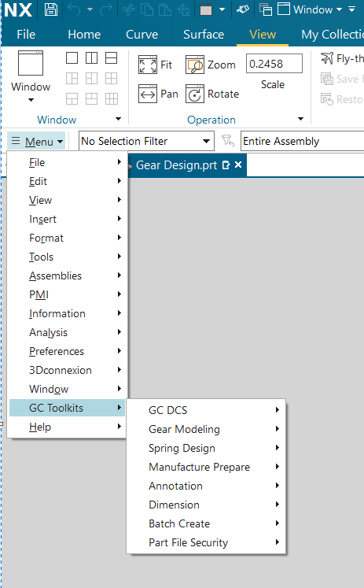Click the large Window layout button
This screenshot has width=364, height=588.
(31, 76)
